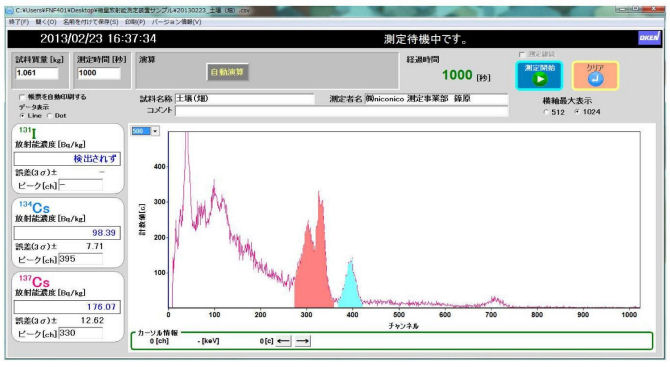Open the 印刷(P) print menu
670x367 pixels.
pyautogui.click(x=135, y=22)
